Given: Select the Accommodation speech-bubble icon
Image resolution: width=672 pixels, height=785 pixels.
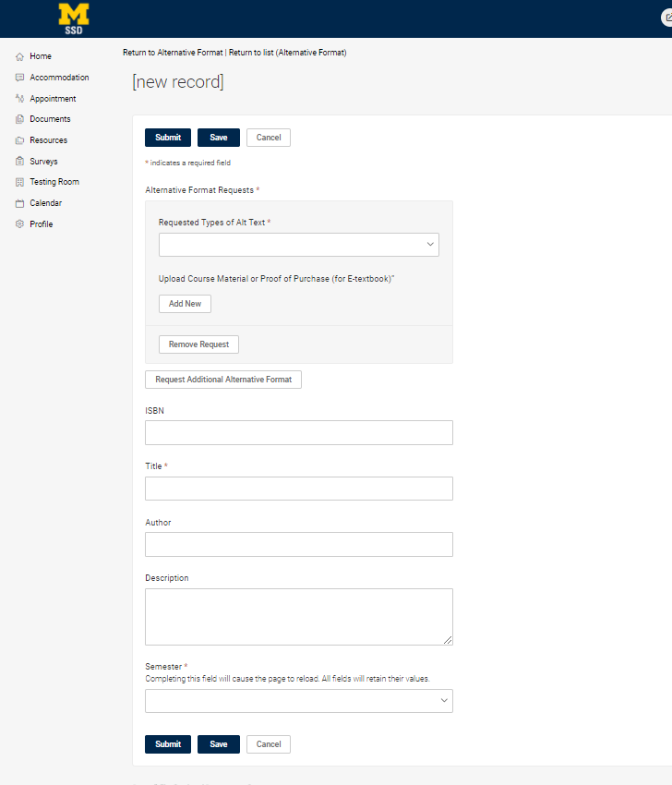Looking at the screenshot, I should pyautogui.click(x=18, y=77).
